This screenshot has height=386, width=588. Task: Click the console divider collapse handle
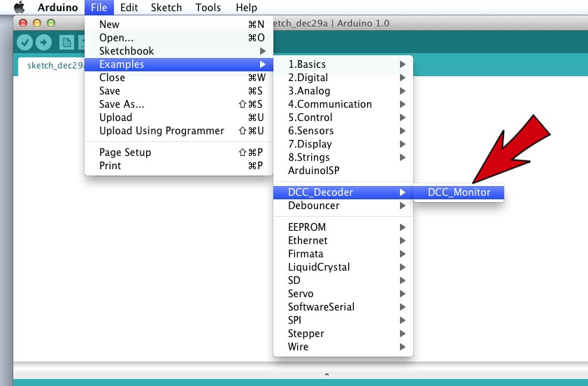tap(327, 374)
